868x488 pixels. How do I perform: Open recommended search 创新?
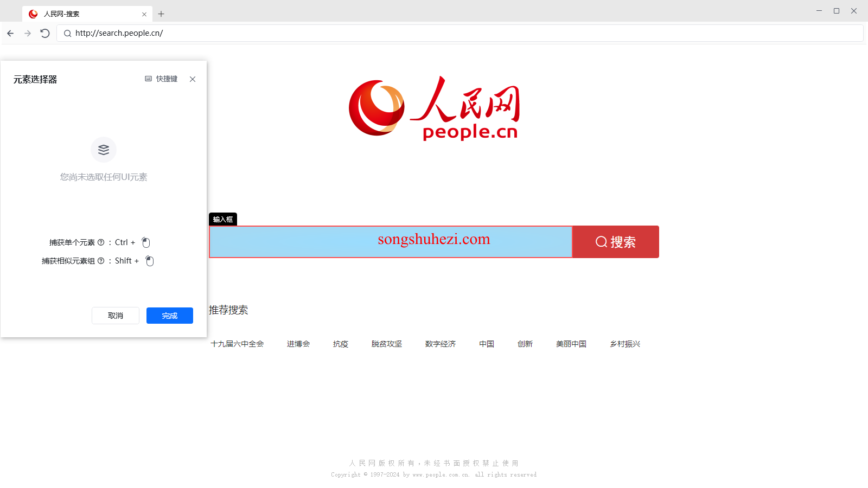click(x=525, y=344)
